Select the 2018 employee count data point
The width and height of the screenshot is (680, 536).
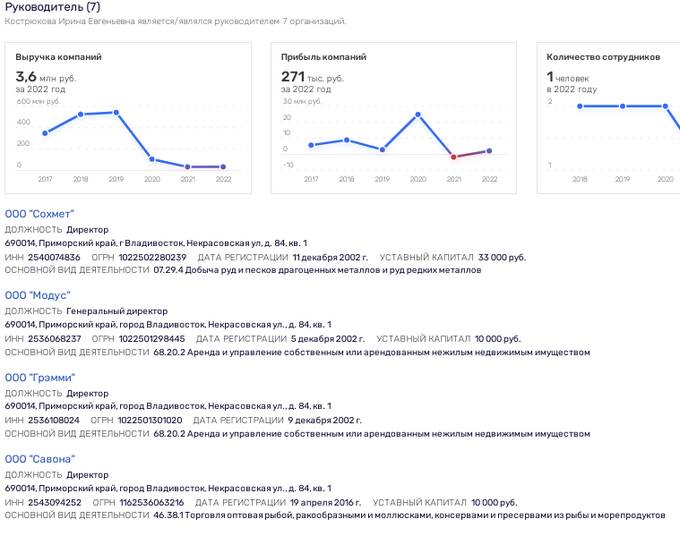pos(580,106)
